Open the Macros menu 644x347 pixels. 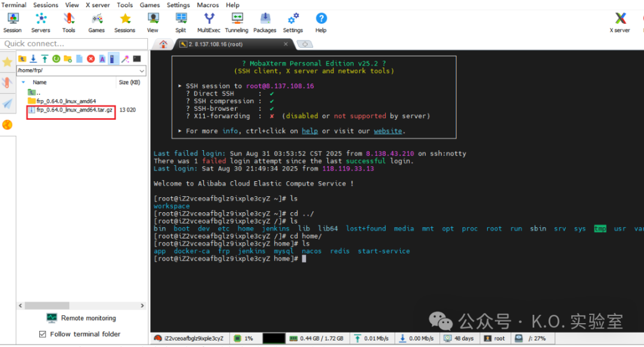click(x=208, y=5)
